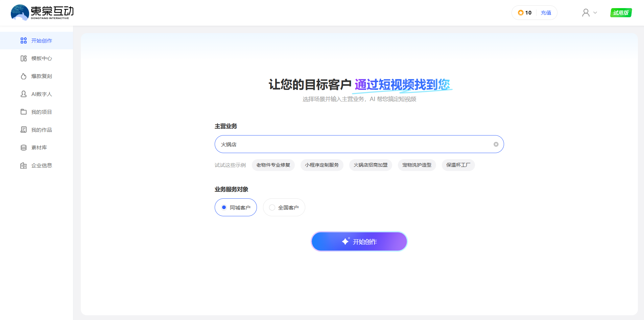Click the green 试用版 badge

[x=621, y=13]
